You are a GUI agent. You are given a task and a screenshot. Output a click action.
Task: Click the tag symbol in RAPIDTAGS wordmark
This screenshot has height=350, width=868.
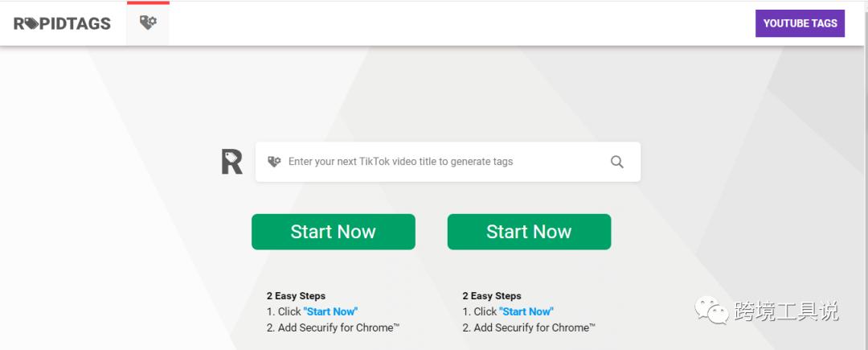pos(31,23)
